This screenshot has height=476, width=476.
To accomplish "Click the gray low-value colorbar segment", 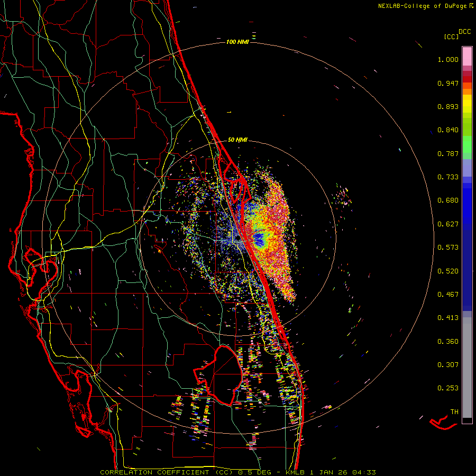I will click(x=467, y=368).
